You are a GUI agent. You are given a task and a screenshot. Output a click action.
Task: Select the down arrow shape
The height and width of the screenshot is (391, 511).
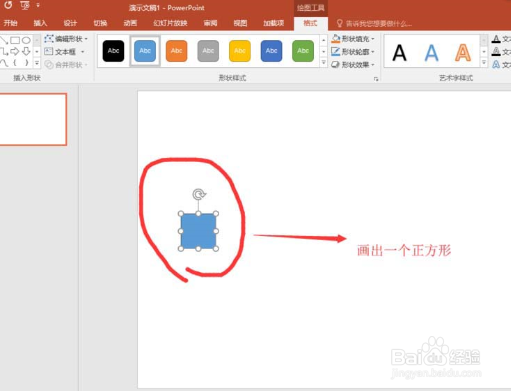[x=26, y=51]
